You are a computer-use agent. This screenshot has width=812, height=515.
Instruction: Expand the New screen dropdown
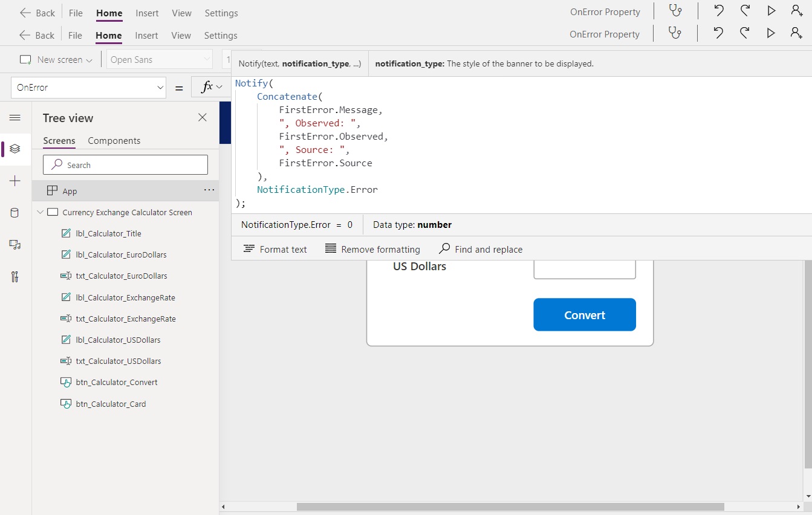tap(89, 59)
